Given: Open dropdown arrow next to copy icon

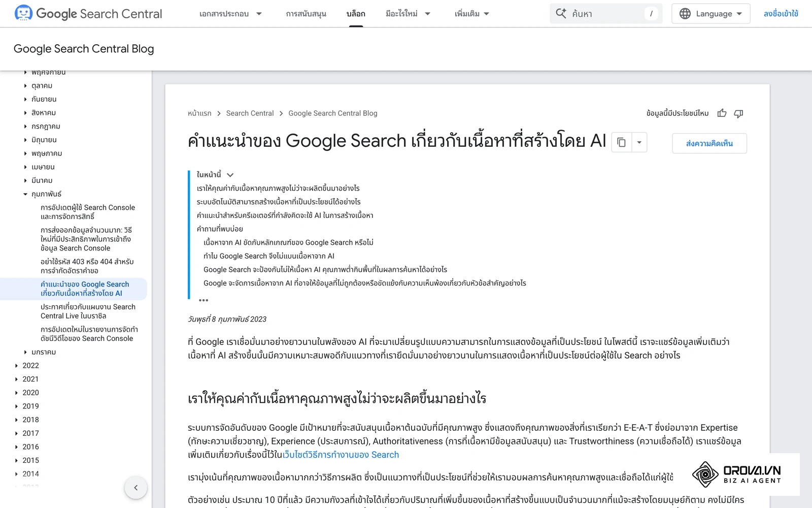Looking at the screenshot, I should tap(639, 143).
